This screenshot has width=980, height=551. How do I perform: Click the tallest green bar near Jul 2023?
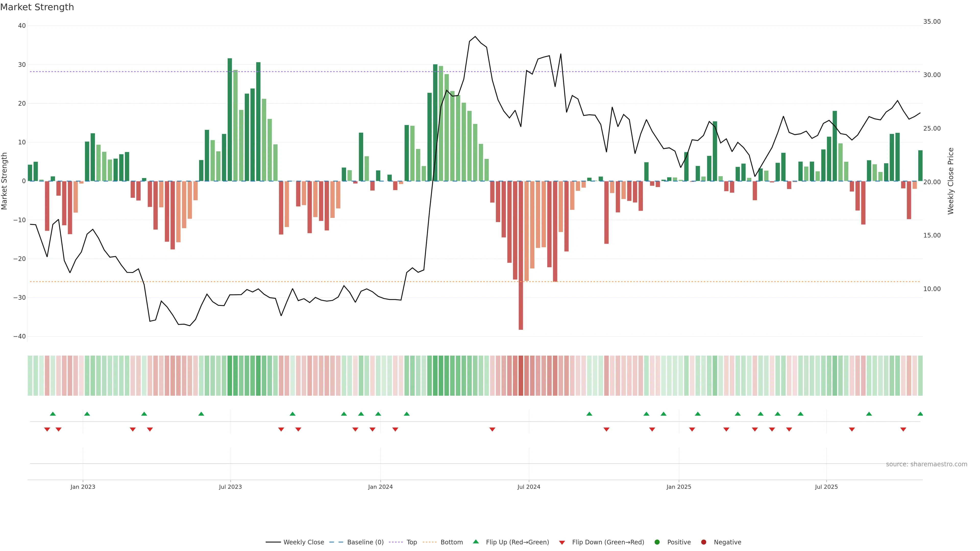(230, 120)
